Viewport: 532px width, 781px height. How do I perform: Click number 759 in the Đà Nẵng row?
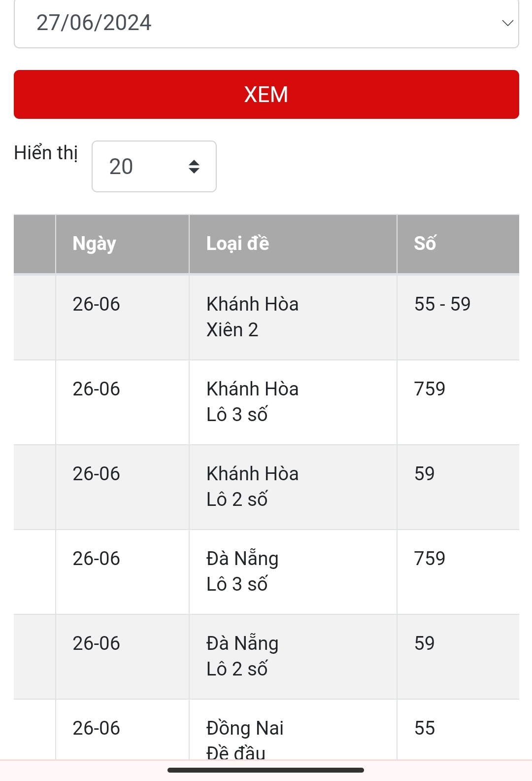430,559
